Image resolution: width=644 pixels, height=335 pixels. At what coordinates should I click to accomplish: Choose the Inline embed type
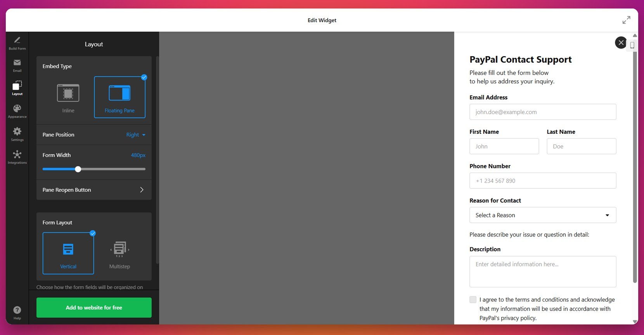(68, 97)
